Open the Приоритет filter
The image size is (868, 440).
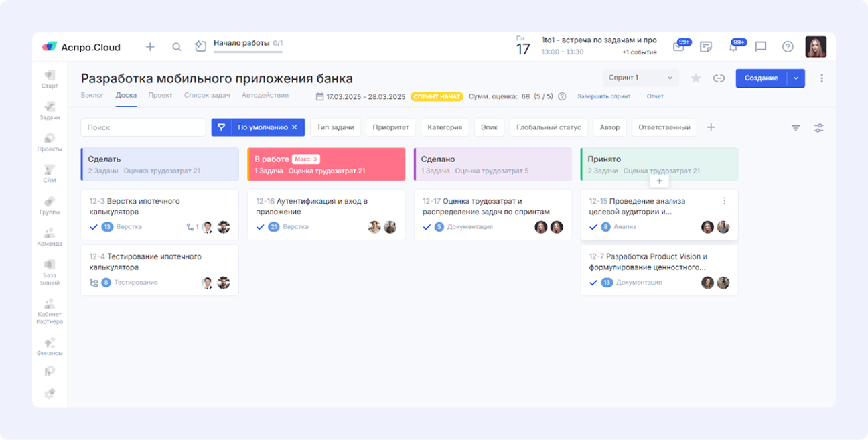[x=391, y=127]
